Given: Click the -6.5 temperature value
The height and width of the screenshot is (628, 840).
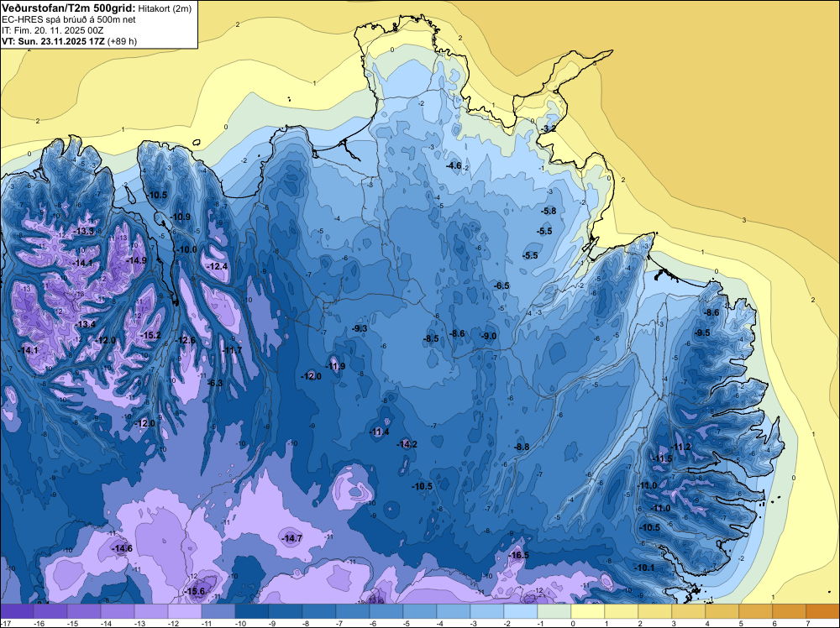Looking at the screenshot, I should pos(501,286).
